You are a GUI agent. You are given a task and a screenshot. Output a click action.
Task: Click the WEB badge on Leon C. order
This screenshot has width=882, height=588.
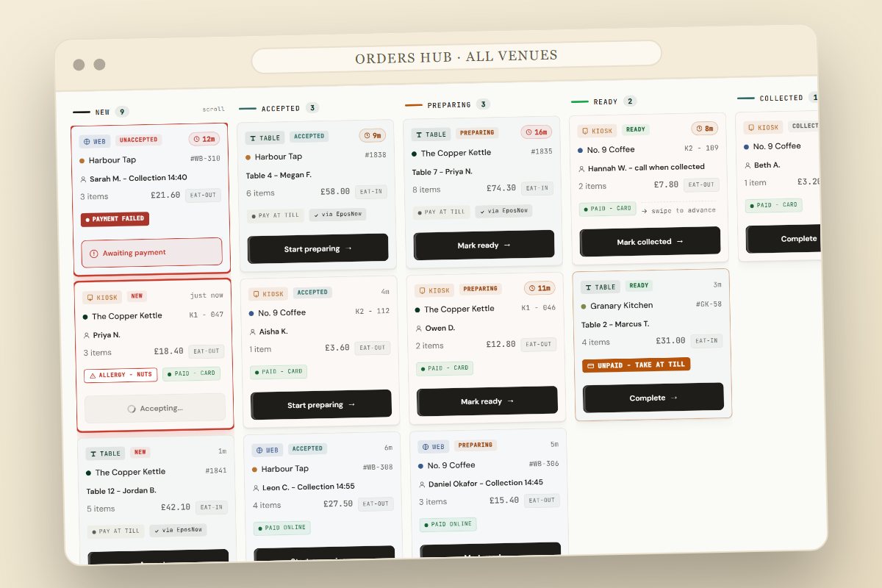[x=267, y=450]
